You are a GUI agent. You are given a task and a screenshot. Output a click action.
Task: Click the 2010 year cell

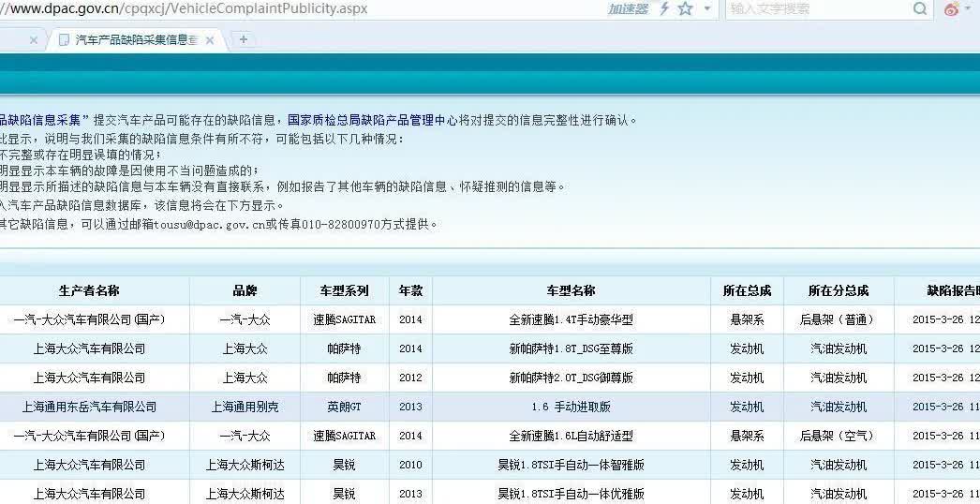tap(410, 465)
